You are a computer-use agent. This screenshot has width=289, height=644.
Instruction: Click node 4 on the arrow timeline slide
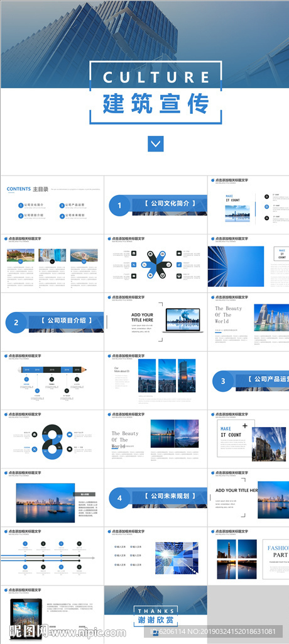[79, 543]
